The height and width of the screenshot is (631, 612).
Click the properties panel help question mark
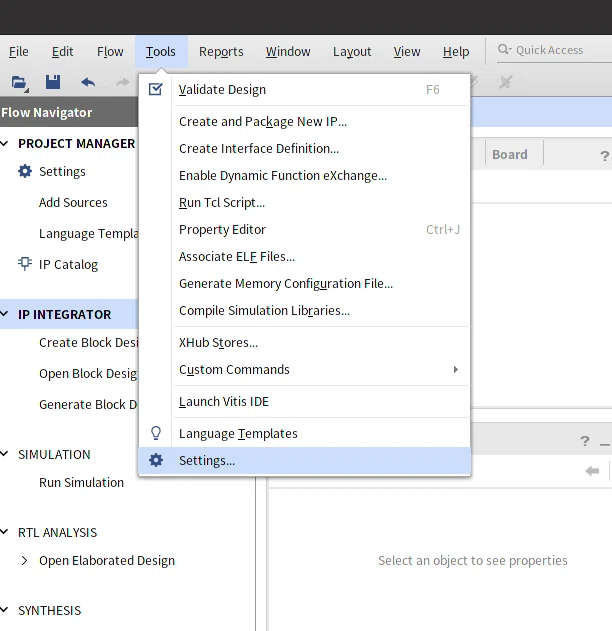[585, 441]
